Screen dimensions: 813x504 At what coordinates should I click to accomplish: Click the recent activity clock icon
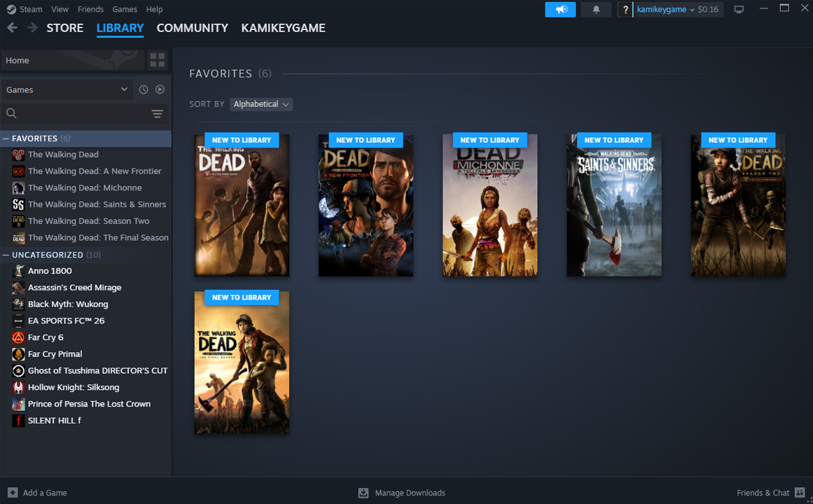[x=144, y=90]
